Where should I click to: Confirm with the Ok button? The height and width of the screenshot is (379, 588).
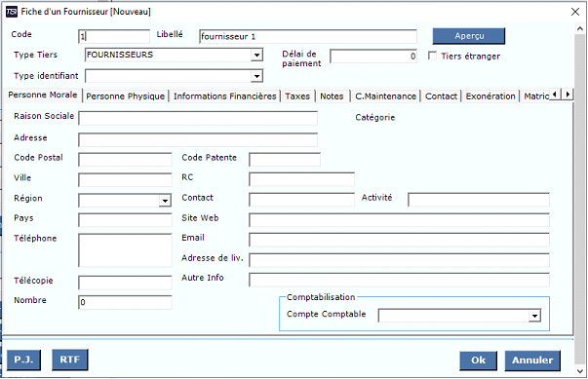point(478,360)
